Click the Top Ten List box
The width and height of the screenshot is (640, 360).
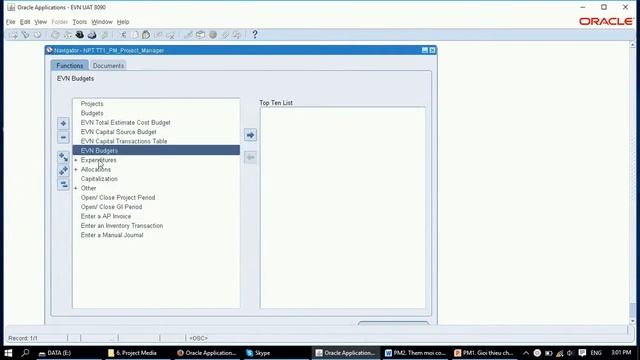(342, 208)
